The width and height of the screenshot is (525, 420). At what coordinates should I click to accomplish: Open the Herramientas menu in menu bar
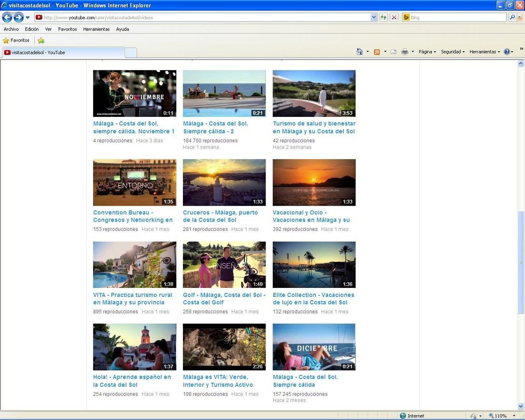tap(96, 29)
